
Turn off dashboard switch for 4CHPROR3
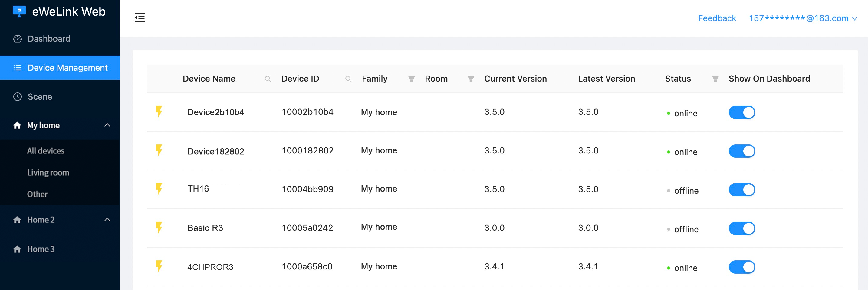(741, 267)
